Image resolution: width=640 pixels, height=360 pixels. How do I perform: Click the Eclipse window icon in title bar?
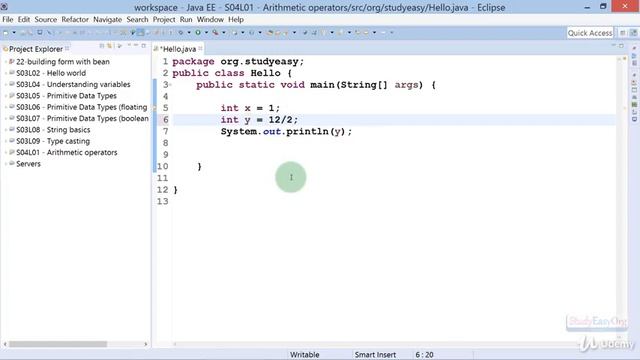pos(4,7)
